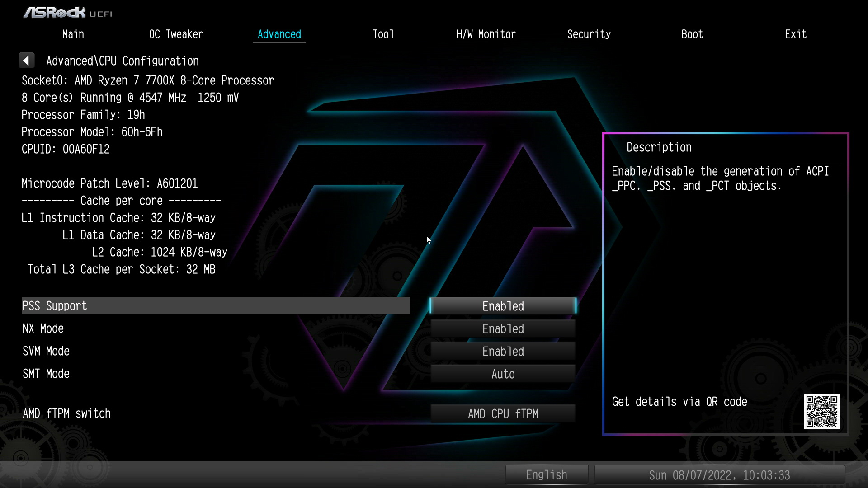Select the SVM Mode row label

46,351
